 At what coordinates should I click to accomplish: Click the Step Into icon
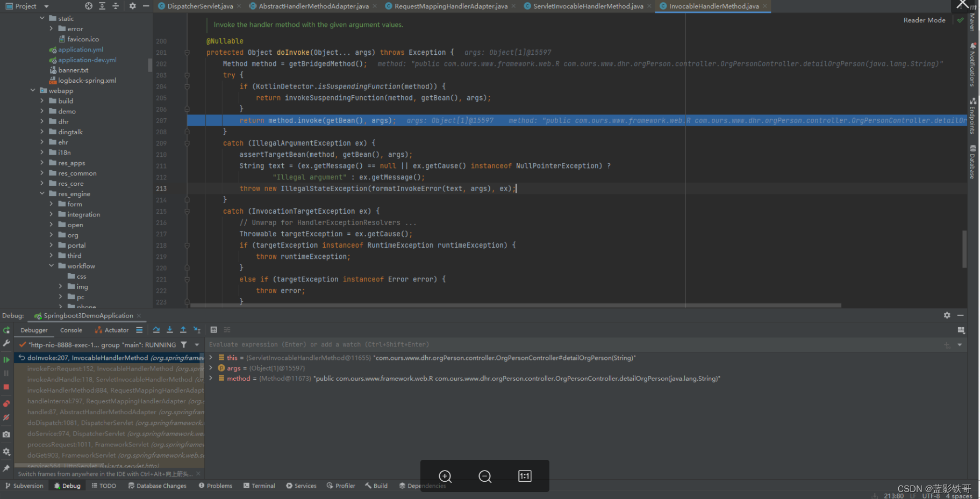pos(170,330)
